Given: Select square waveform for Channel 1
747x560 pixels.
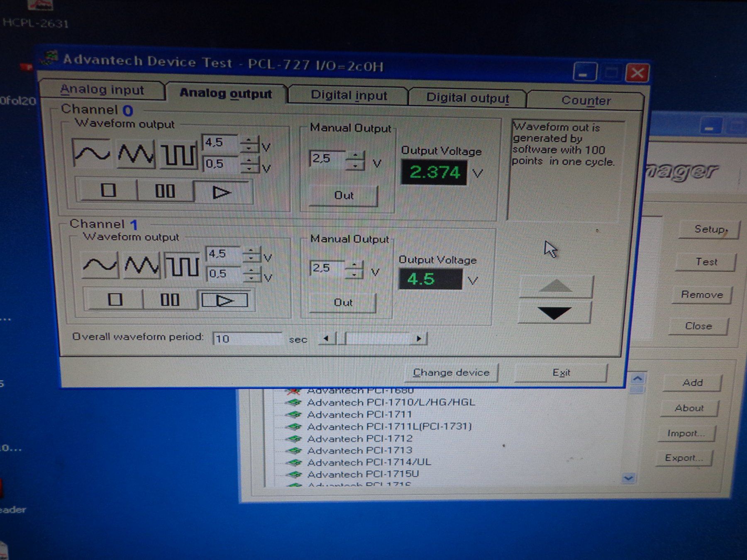Looking at the screenshot, I should 183,266.
